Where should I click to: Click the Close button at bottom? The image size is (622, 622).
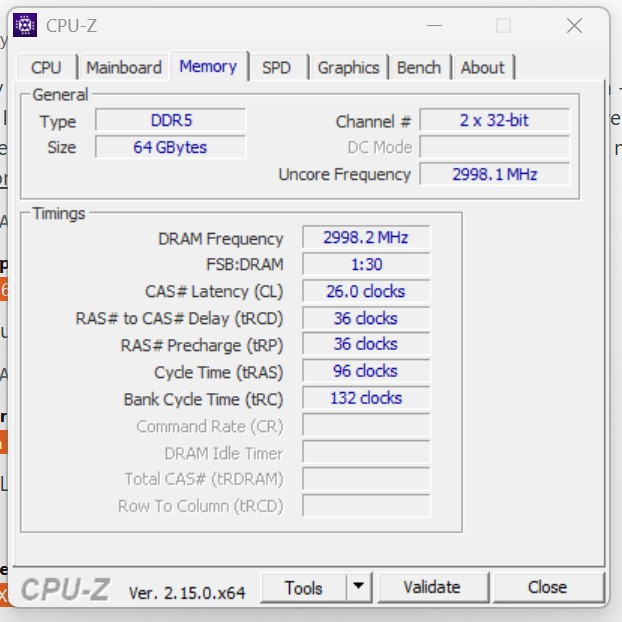point(548,587)
